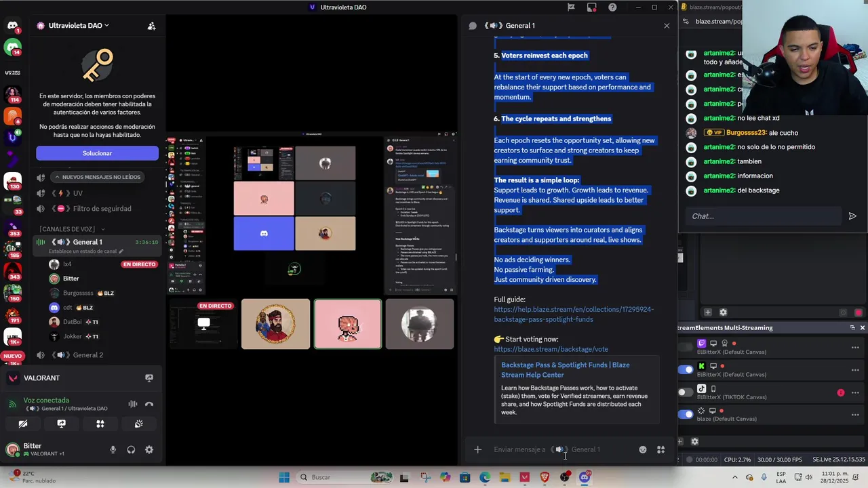Close the General 1 chat panel
868x488 pixels.
[667, 26]
